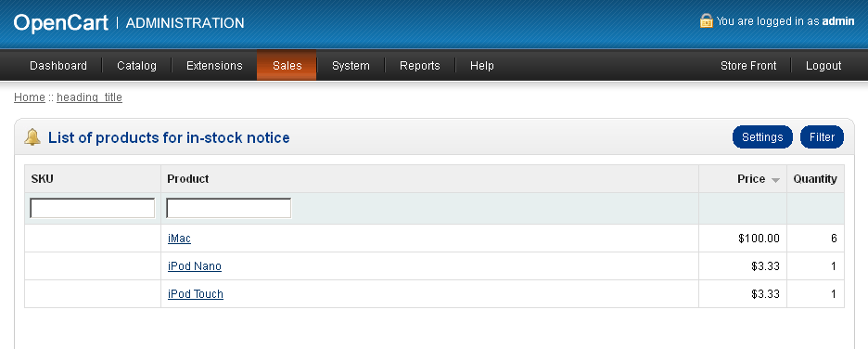Open the Sales menu
Viewport: 868px width, 349px height.
click(287, 65)
